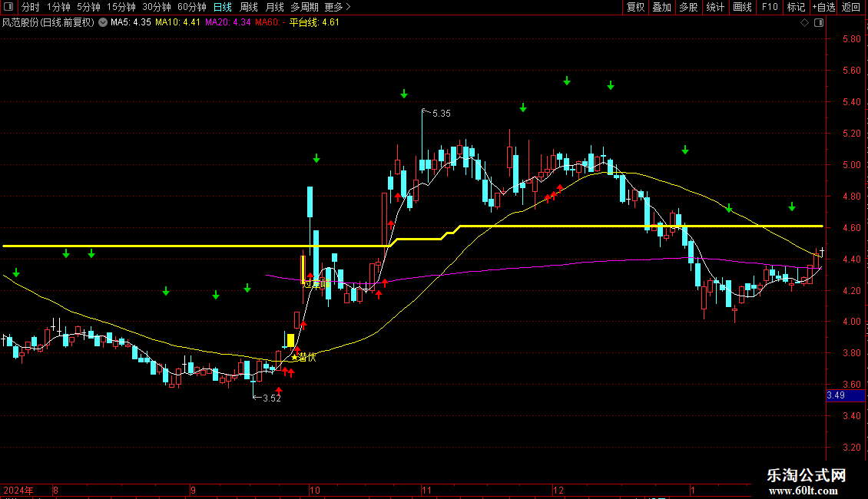
Task: Click the month 10 label on time axis
Action: point(315,490)
